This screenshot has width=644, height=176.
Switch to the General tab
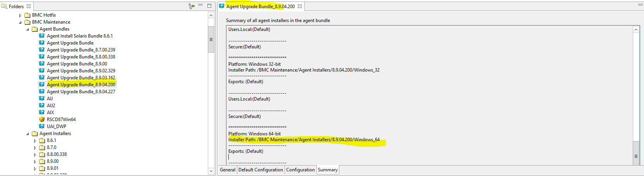coord(228,170)
